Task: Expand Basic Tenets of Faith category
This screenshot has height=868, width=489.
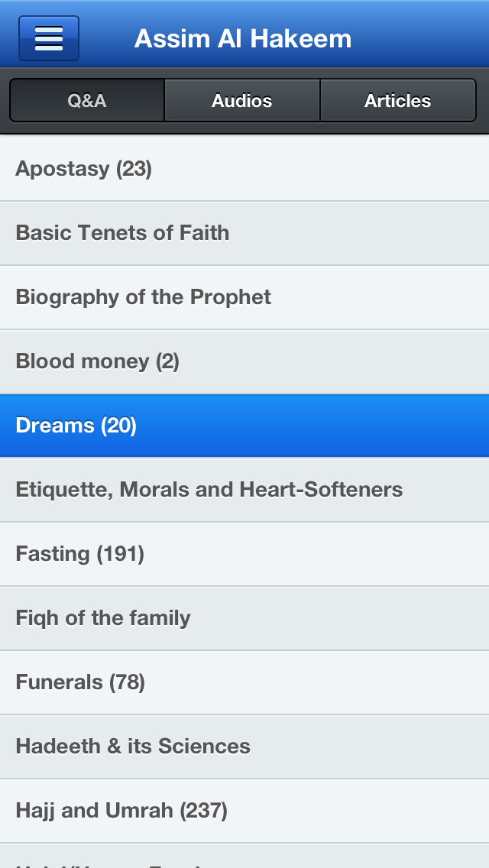Action: click(244, 233)
